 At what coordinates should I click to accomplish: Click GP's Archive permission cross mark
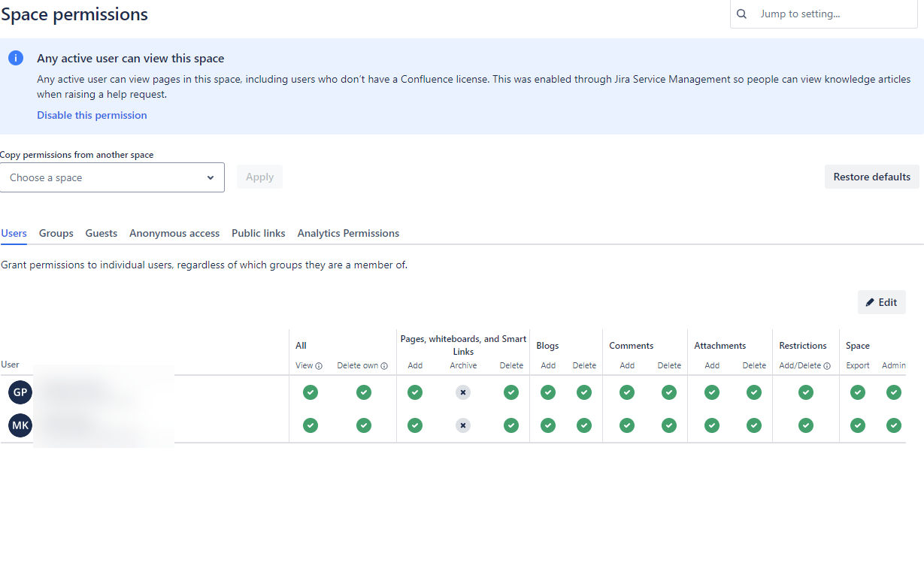click(463, 392)
